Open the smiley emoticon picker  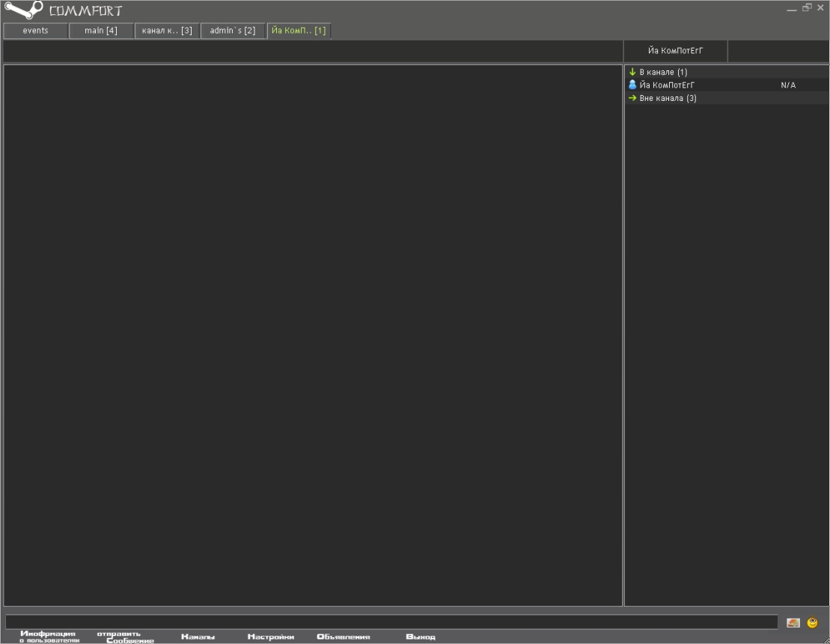point(812,622)
